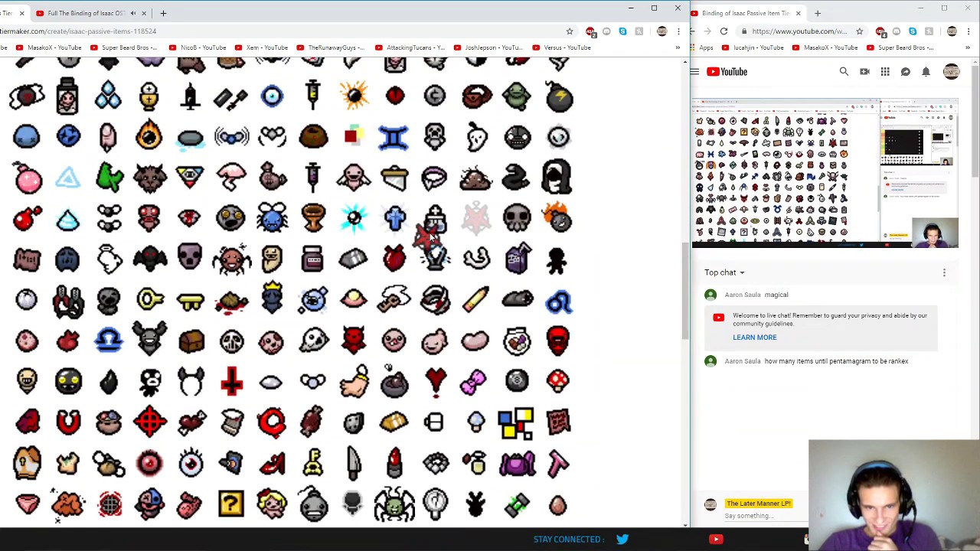Open YouTube apps grid icon
Viewport: 980px width, 551px height.
[885, 72]
